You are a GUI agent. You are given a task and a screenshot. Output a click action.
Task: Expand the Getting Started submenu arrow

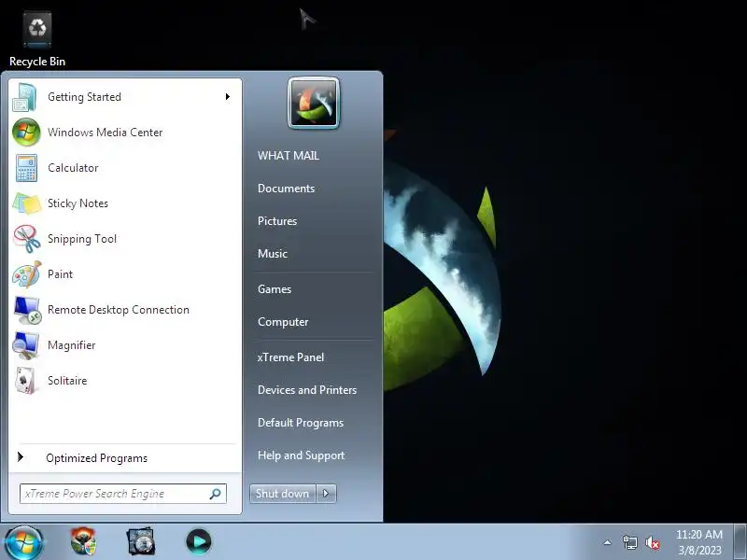[228, 97]
